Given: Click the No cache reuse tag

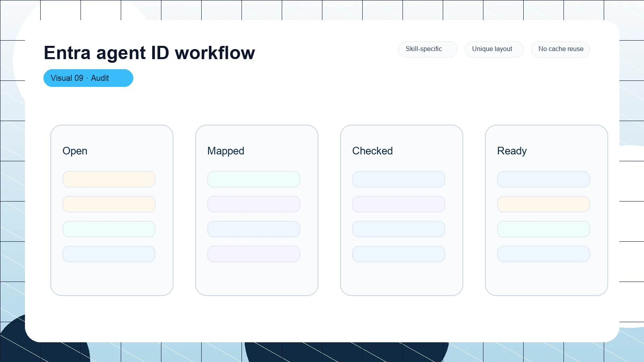Looking at the screenshot, I should [560, 49].
